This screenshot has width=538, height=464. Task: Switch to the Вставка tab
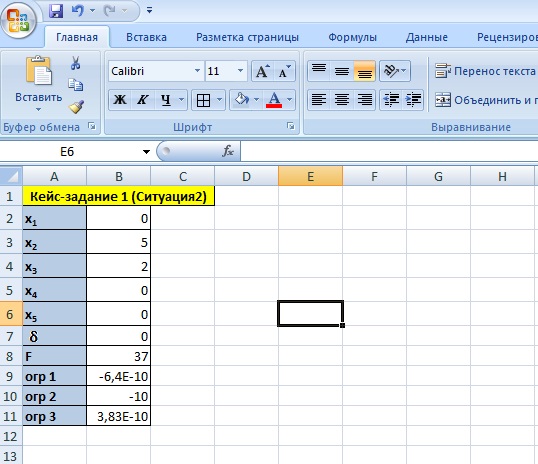point(147,37)
